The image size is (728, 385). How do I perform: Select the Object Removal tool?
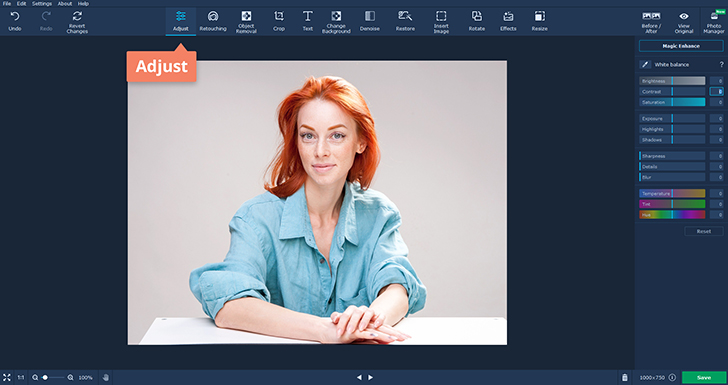(246, 21)
